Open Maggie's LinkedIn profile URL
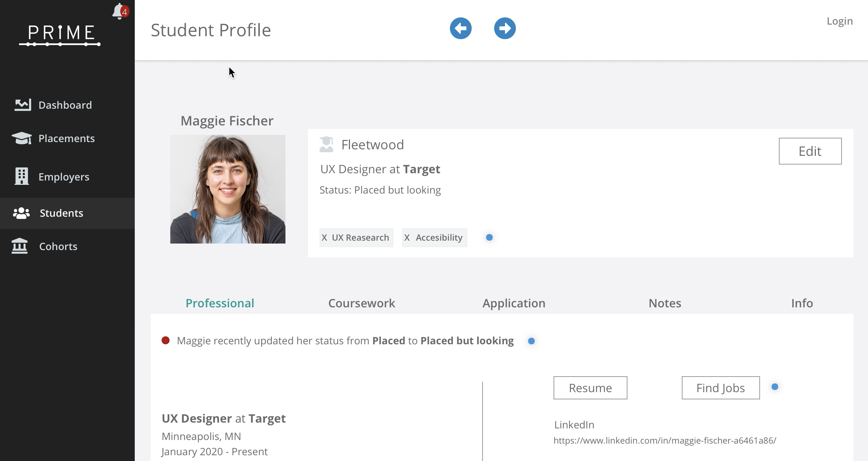 [664, 441]
